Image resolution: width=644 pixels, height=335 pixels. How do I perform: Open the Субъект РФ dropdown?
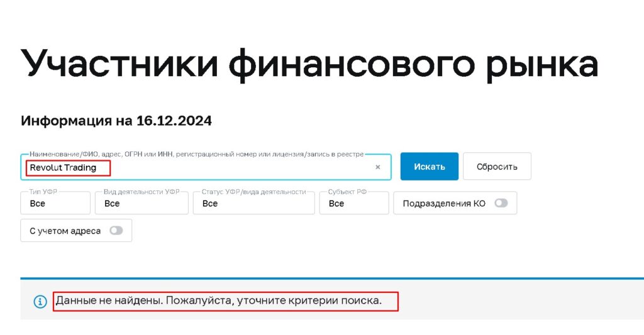(354, 203)
